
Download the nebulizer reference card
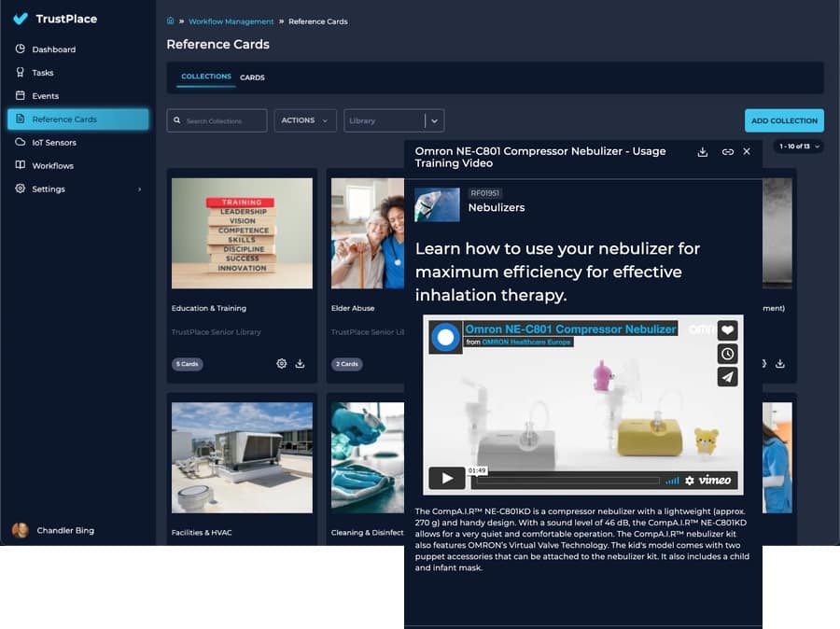tap(702, 152)
